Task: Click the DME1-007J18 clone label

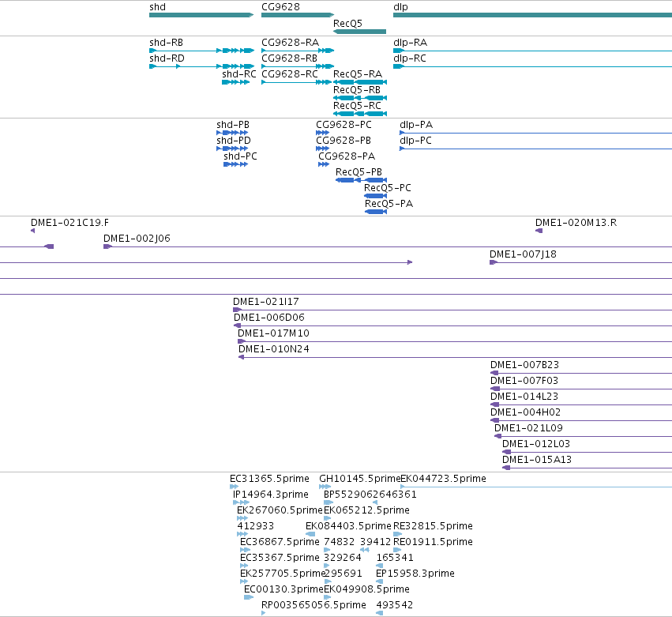Action: point(523,254)
